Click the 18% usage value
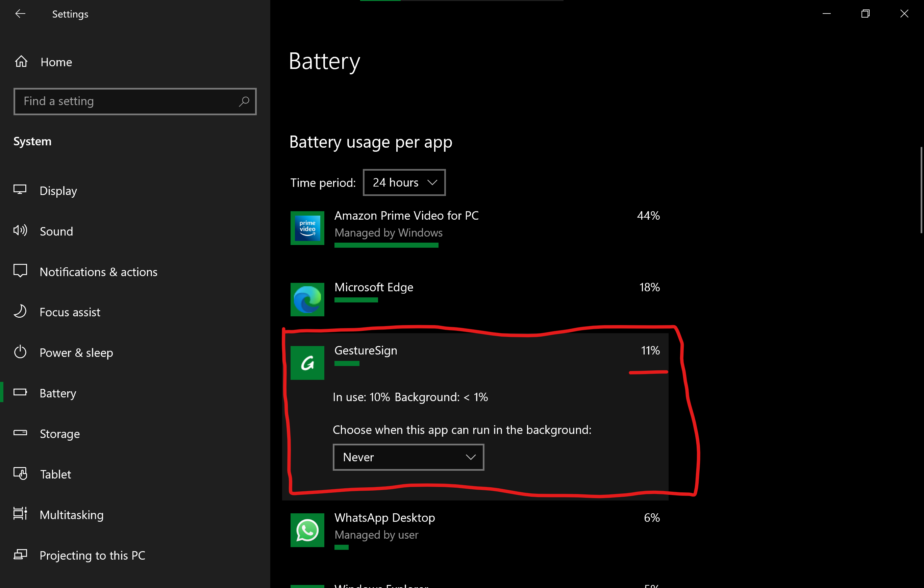Image resolution: width=924 pixels, height=588 pixels. tap(649, 288)
